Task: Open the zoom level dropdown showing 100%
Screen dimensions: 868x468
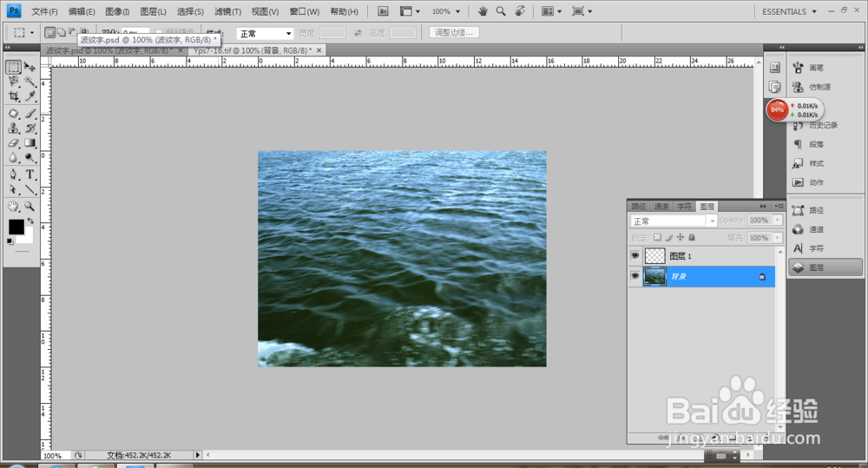Action: (446, 11)
